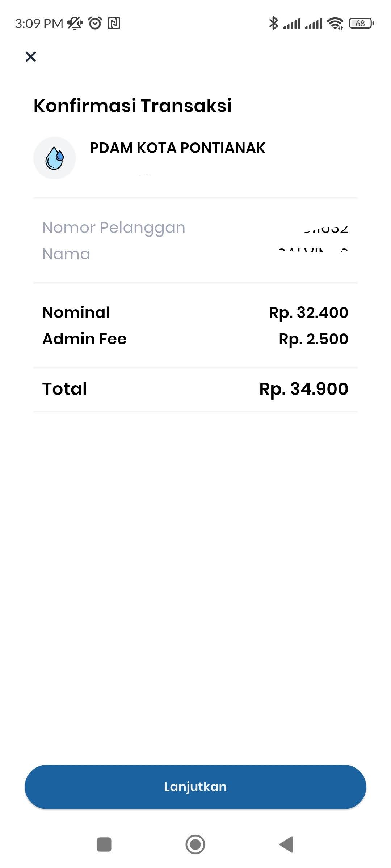
Task: Tap the Bluetooth status icon
Action: [x=273, y=24]
